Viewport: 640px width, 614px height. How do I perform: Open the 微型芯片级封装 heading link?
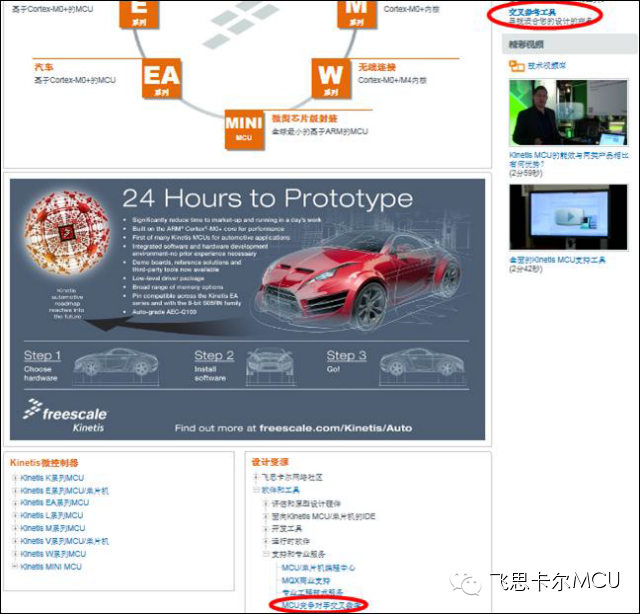(304, 118)
